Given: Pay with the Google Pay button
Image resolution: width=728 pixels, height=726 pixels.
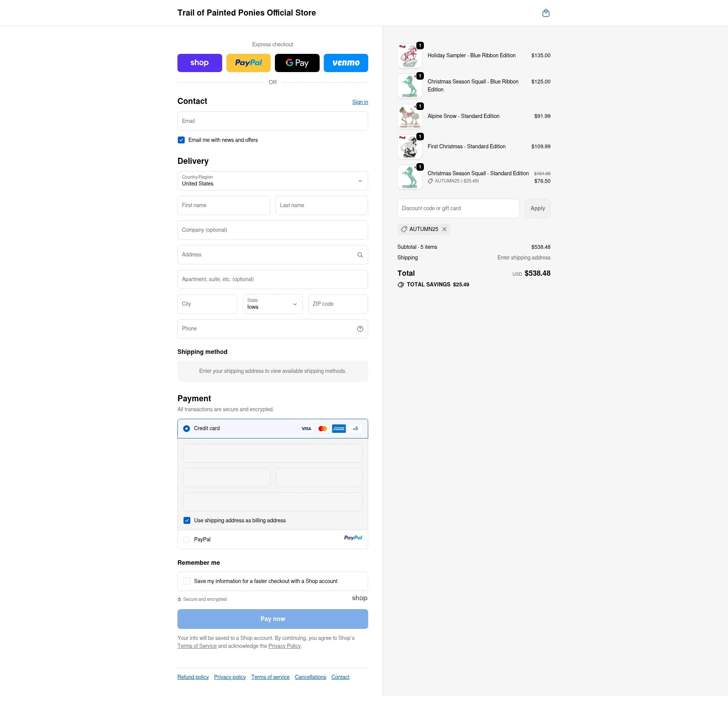Looking at the screenshot, I should [x=297, y=63].
